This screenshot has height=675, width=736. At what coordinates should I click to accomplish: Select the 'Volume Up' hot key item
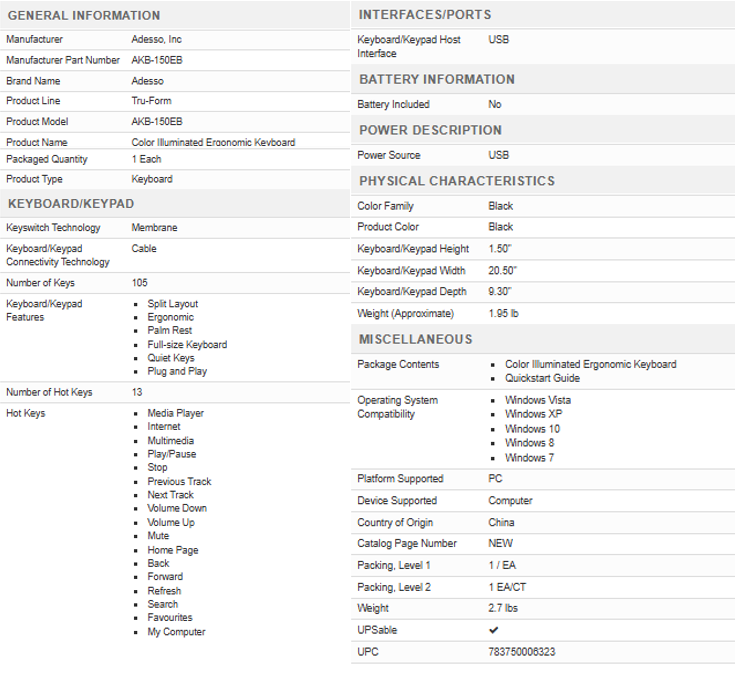click(171, 522)
